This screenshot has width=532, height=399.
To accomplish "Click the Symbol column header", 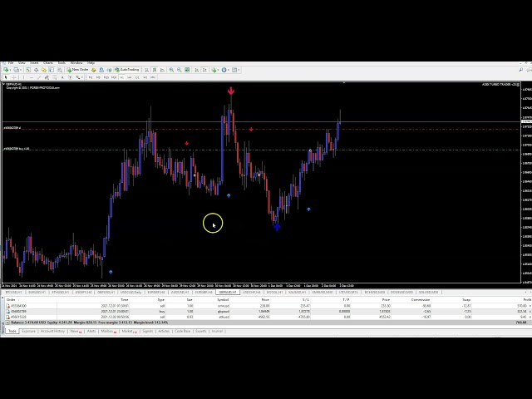I will coord(223,299).
